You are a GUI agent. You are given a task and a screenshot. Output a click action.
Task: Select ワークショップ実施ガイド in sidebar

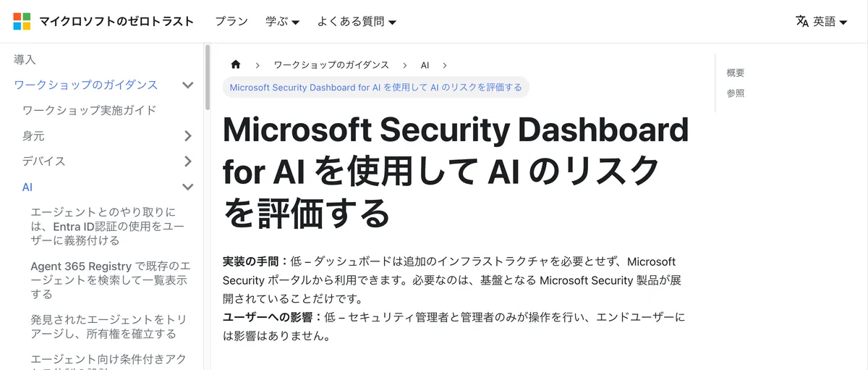90,111
